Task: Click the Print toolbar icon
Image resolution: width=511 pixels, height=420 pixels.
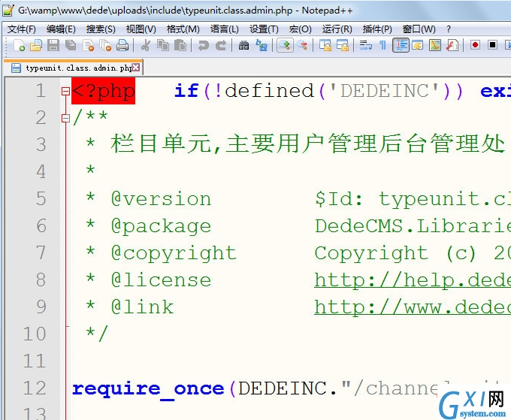Action: pos(122,45)
